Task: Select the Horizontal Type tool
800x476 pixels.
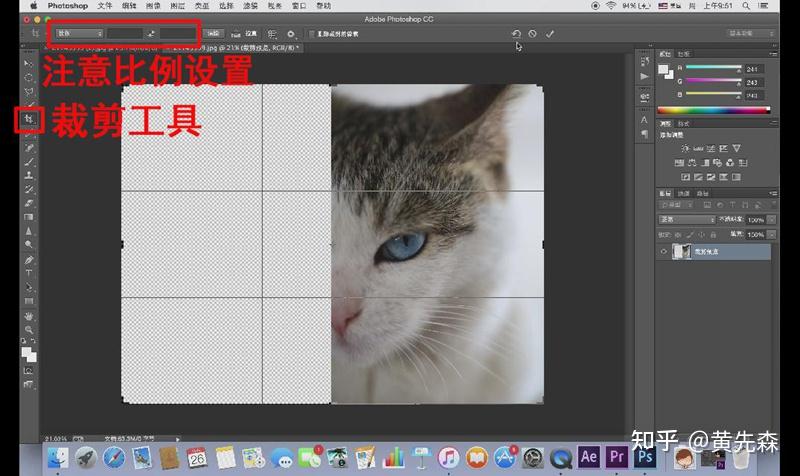Action: pyautogui.click(x=29, y=273)
